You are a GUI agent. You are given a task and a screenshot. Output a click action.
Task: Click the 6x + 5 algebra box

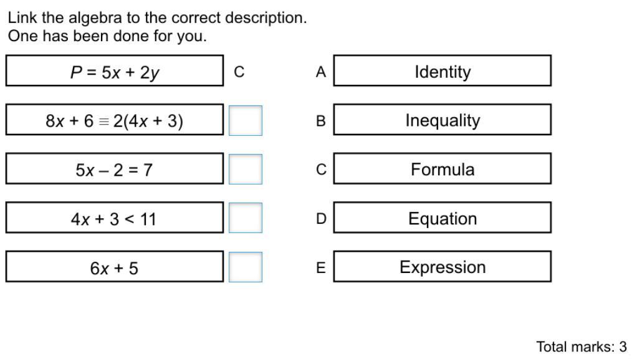[x=115, y=266]
